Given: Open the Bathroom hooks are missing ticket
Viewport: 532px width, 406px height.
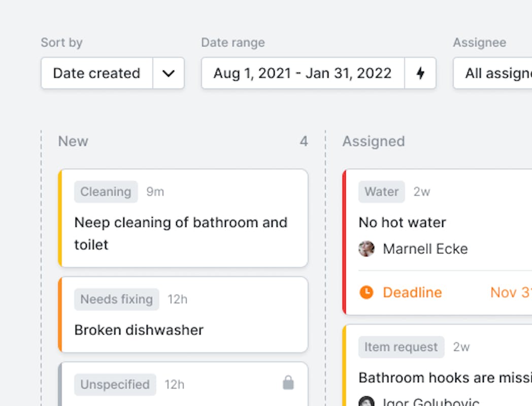Looking at the screenshot, I should coord(438,365).
